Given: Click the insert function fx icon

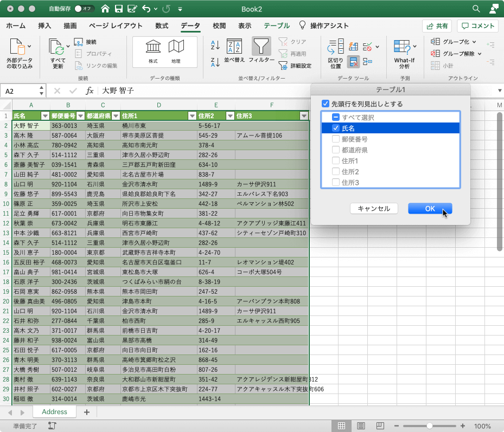Looking at the screenshot, I should (90, 91).
